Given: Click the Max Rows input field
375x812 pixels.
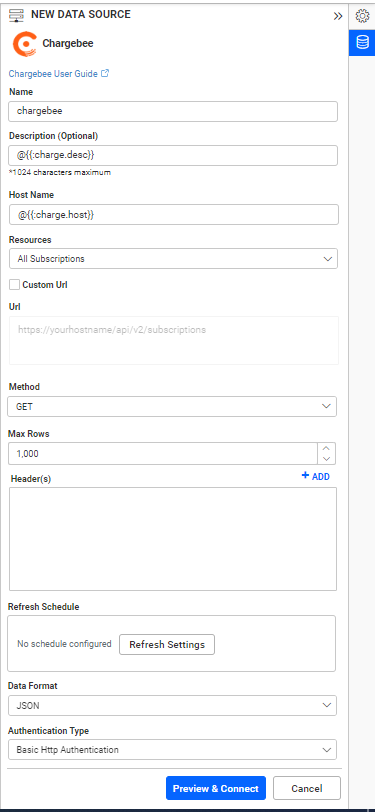Looking at the screenshot, I should tap(163, 454).
